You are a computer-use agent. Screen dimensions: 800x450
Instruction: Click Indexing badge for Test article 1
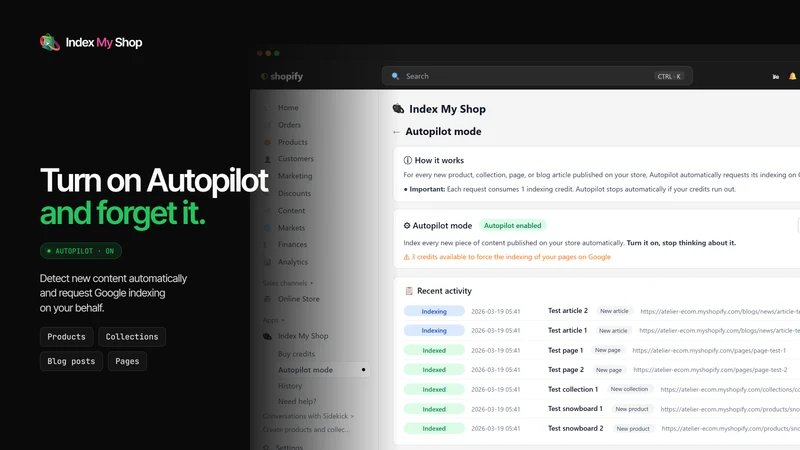[434, 331]
